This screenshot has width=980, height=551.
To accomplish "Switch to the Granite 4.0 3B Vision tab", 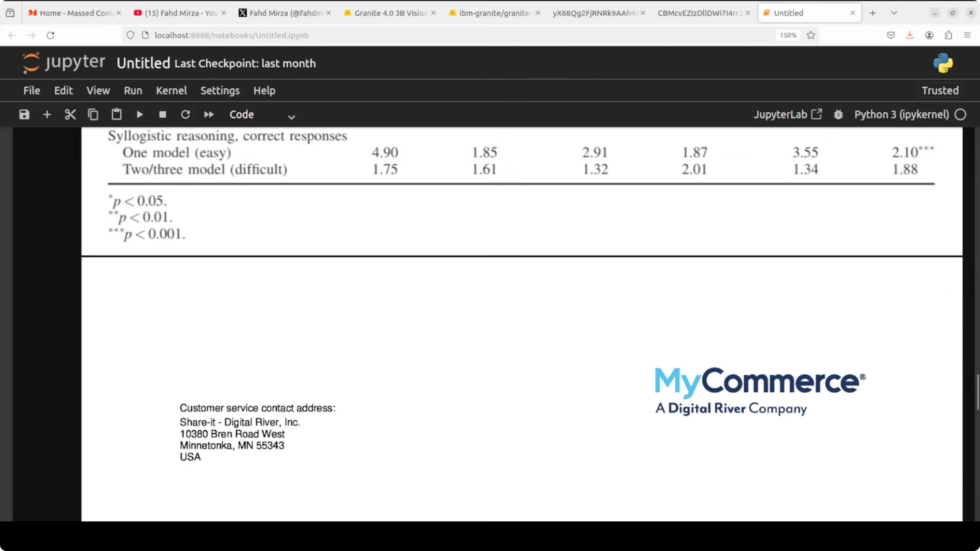I will pos(390,13).
